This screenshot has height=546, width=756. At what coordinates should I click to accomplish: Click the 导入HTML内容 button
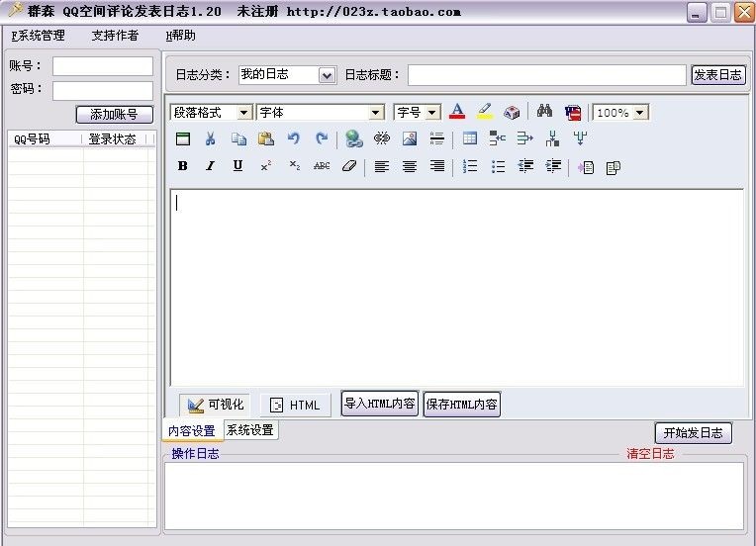[x=379, y=404]
